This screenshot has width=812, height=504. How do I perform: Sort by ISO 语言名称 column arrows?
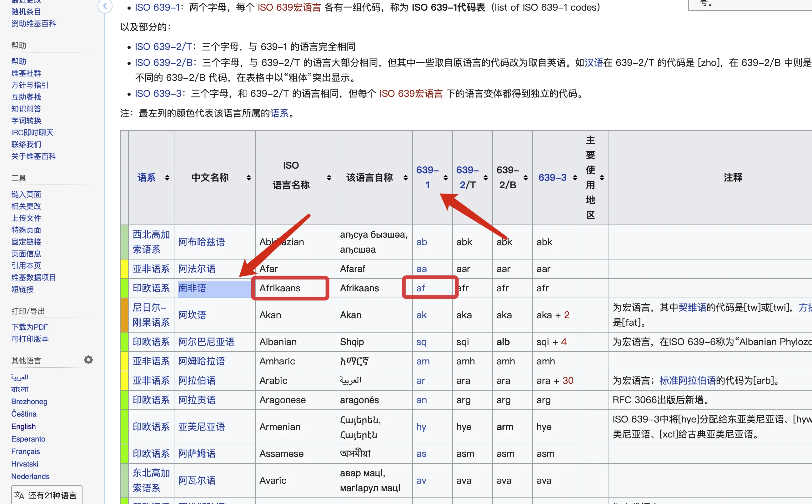pyautogui.click(x=329, y=178)
